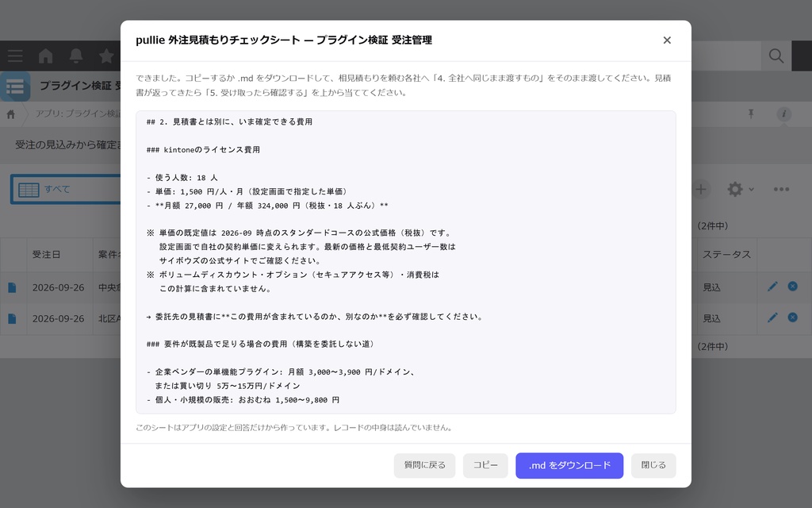
Task: Delete the second 見込 record
Action: click(x=792, y=317)
